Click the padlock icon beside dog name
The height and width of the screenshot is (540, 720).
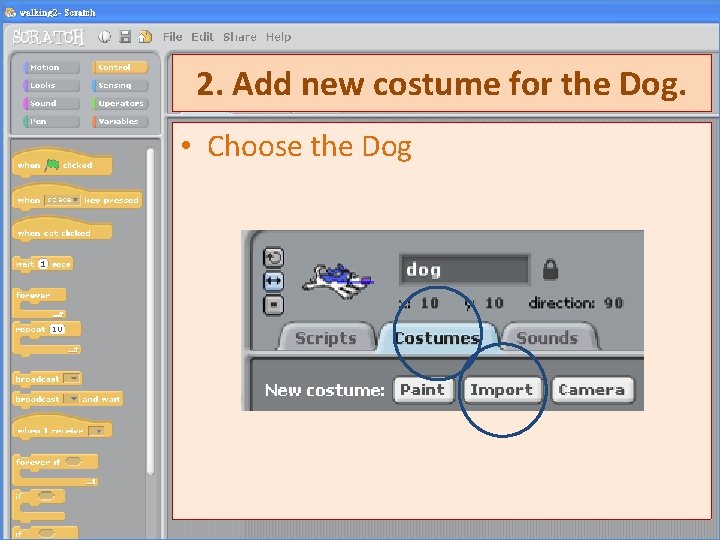point(550,270)
